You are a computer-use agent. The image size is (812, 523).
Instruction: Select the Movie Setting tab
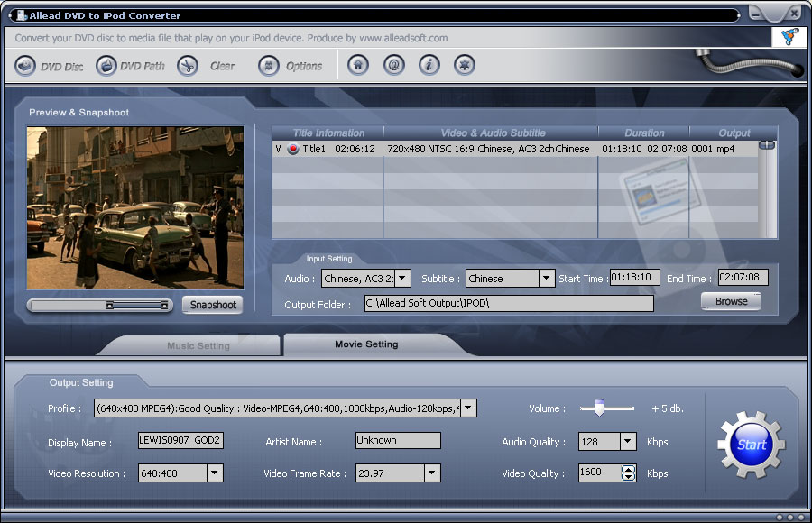(x=364, y=344)
